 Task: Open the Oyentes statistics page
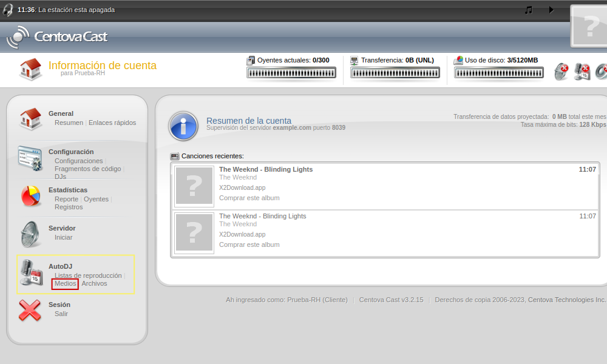(x=96, y=199)
